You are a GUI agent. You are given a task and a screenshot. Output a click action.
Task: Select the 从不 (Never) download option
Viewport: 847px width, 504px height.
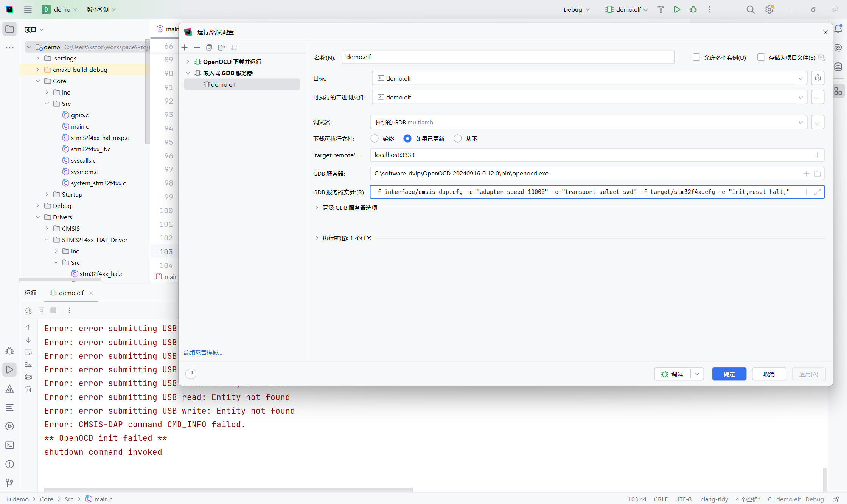tap(458, 138)
